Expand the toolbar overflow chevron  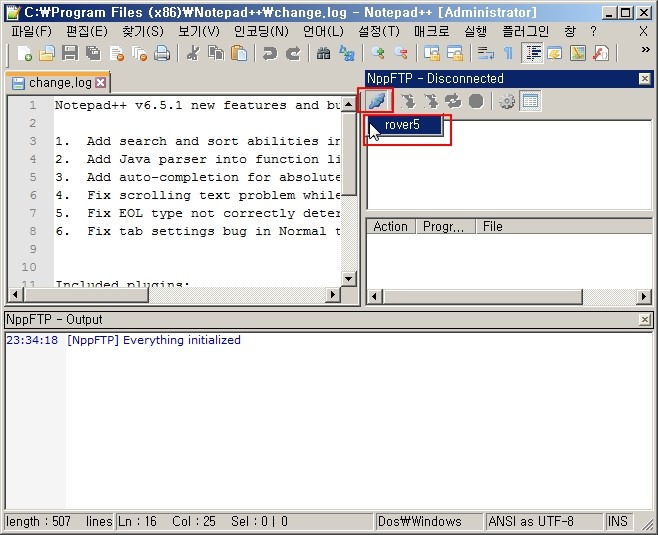[646, 50]
